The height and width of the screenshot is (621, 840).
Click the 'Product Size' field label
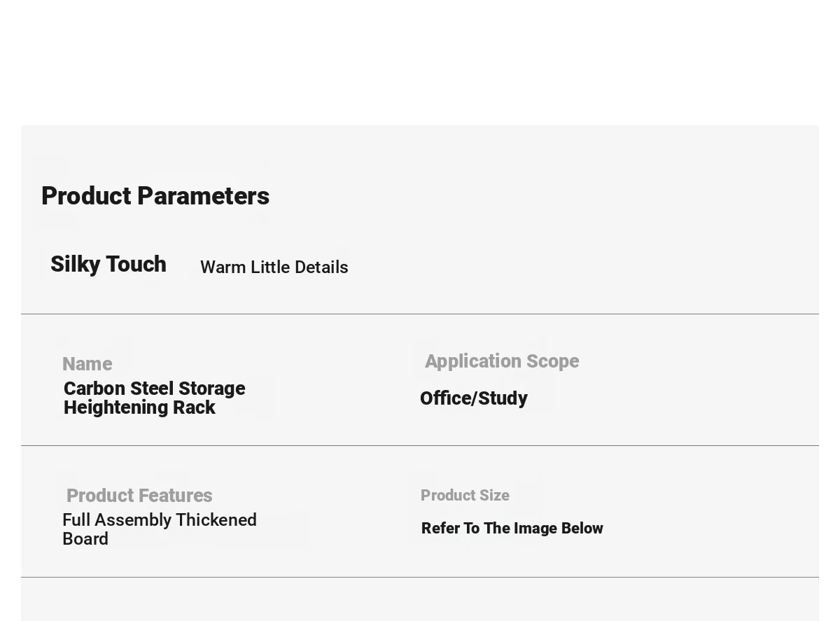[465, 496]
